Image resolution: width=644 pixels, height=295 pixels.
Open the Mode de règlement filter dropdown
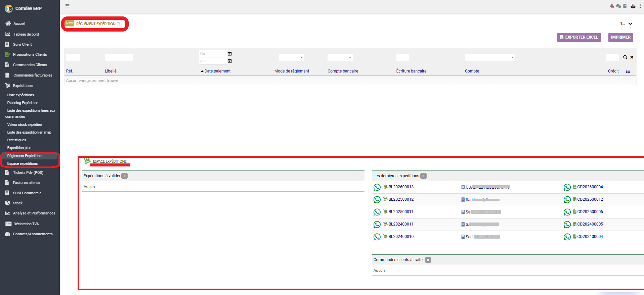click(292, 57)
